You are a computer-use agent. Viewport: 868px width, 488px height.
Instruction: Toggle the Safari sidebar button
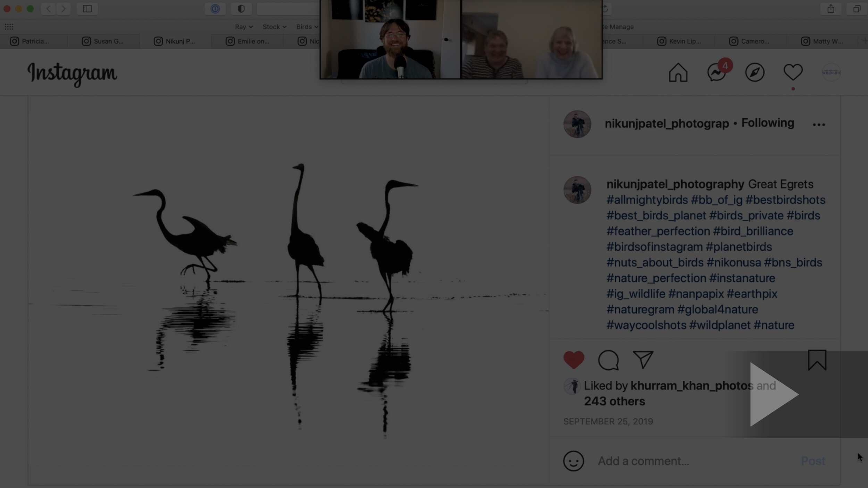(87, 9)
